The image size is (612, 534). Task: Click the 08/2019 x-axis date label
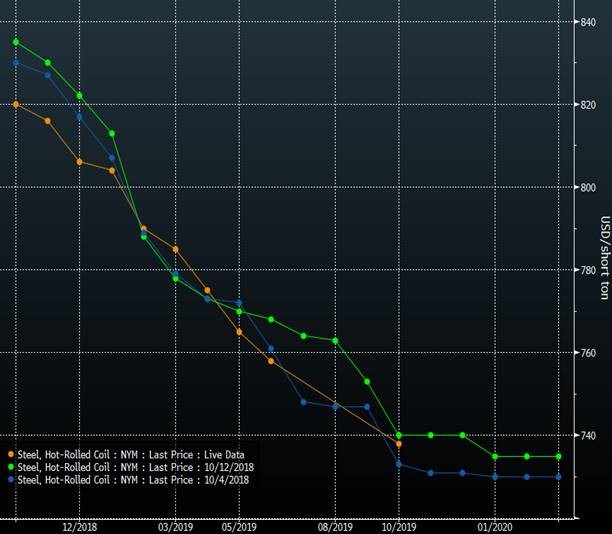click(335, 526)
